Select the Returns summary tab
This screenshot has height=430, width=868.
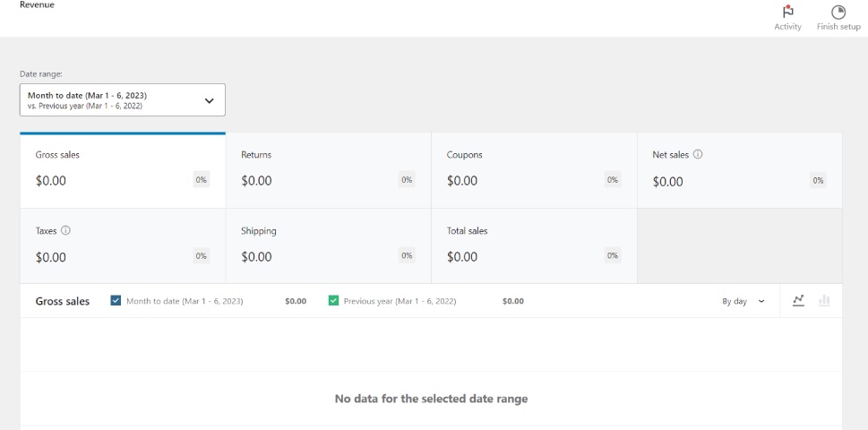(328, 170)
